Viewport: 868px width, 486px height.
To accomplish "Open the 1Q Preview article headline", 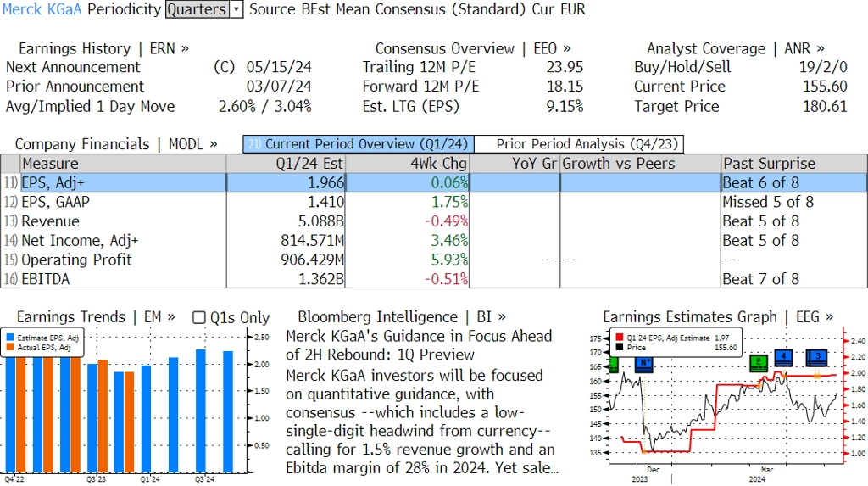I will point(419,345).
